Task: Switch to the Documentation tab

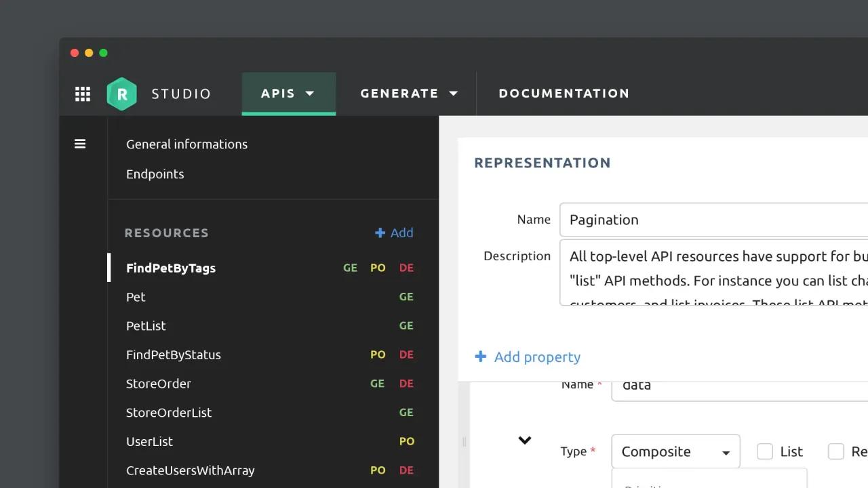Action: pyautogui.click(x=564, y=94)
